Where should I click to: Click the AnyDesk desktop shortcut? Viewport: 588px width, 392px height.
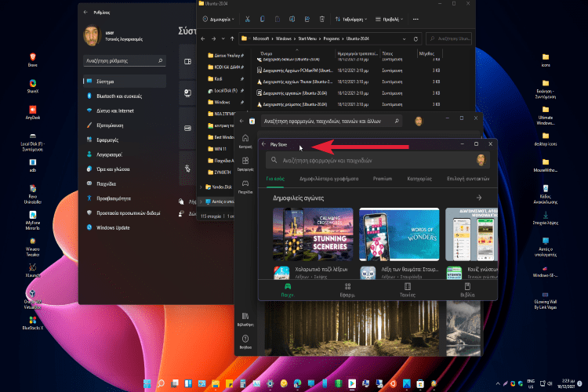coord(33,112)
